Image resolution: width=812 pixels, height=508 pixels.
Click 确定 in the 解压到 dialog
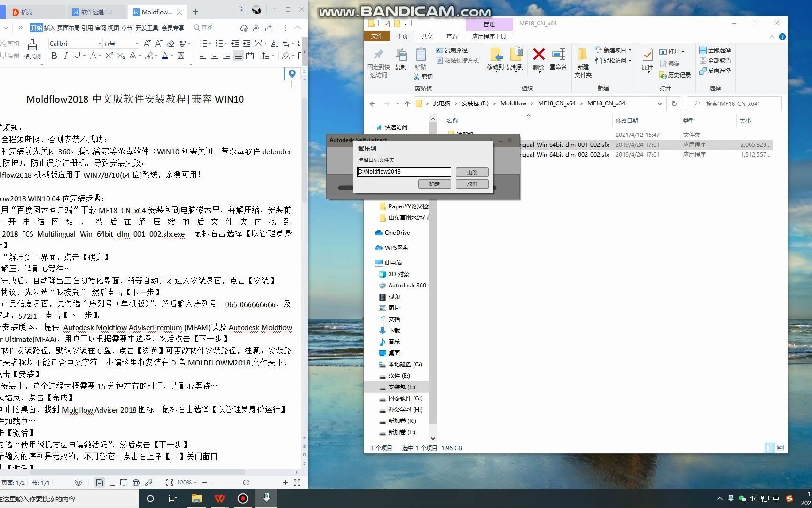435,184
